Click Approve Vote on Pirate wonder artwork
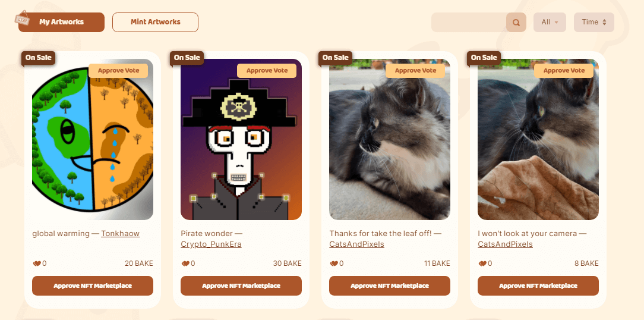 pyautogui.click(x=267, y=71)
